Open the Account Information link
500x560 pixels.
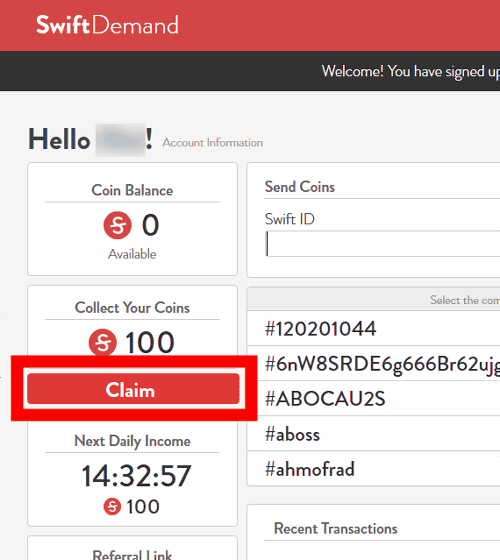pos(212,142)
